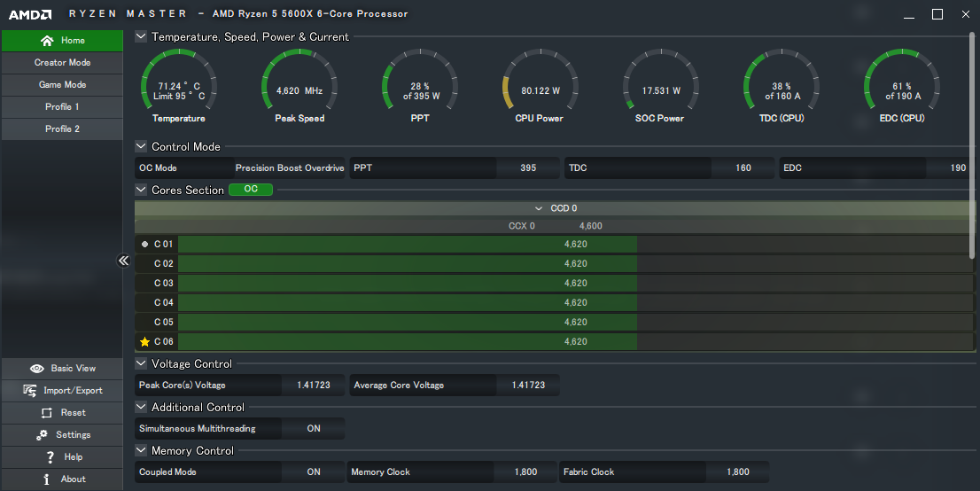The image size is (980, 491).
Task: Click the Basic View eye icon
Action: [37, 369]
